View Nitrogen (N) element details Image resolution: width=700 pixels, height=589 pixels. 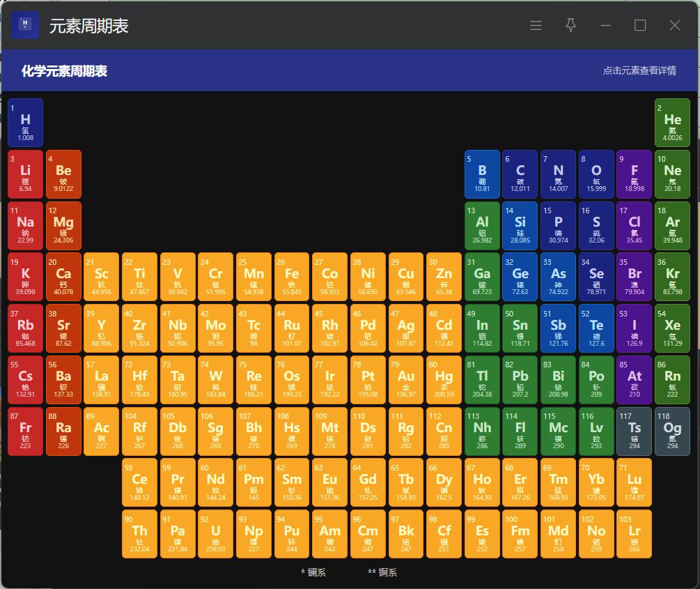[x=558, y=174]
